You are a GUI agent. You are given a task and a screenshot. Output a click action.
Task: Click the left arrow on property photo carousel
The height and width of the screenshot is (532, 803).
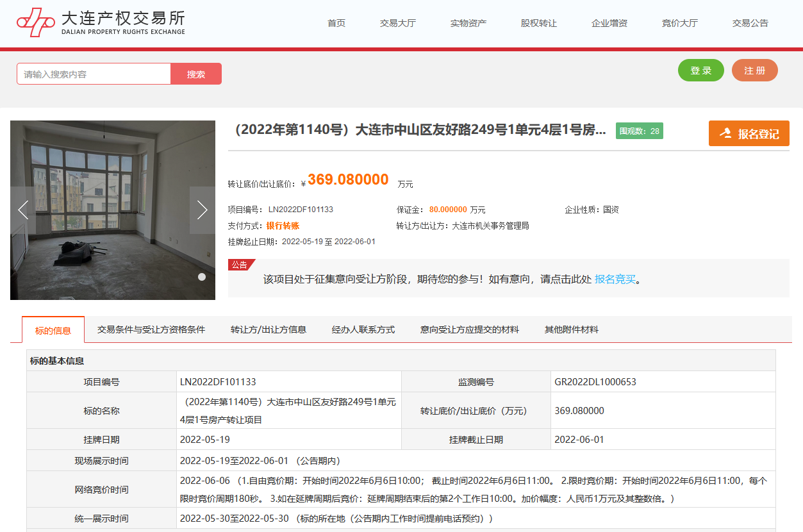[x=23, y=210]
